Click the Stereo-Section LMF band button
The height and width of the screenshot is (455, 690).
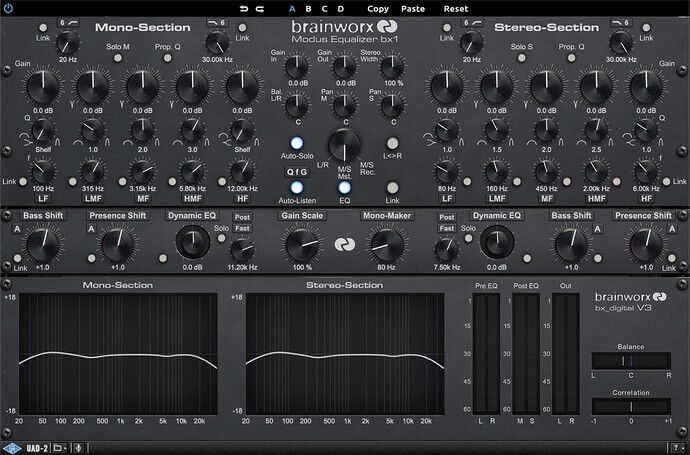(x=497, y=198)
